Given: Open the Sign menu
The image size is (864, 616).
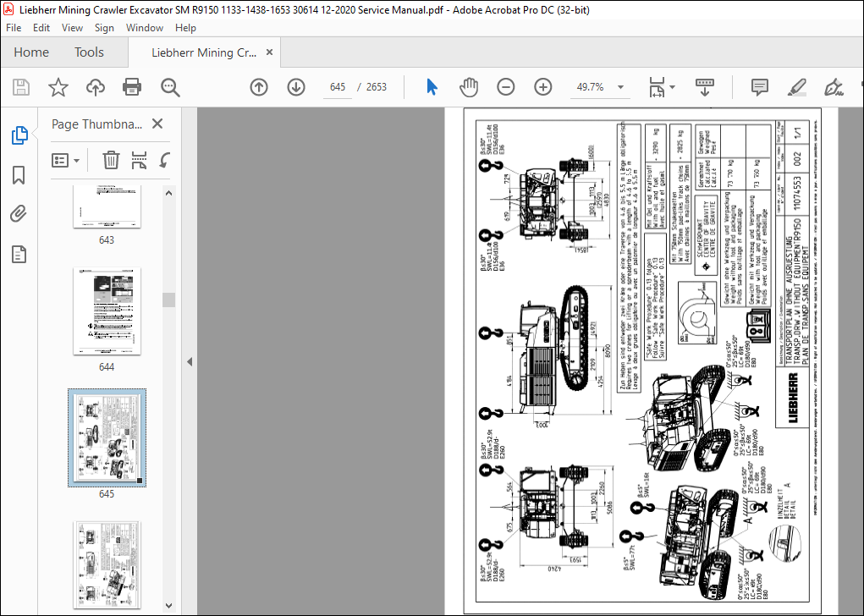Looking at the screenshot, I should 104,28.
